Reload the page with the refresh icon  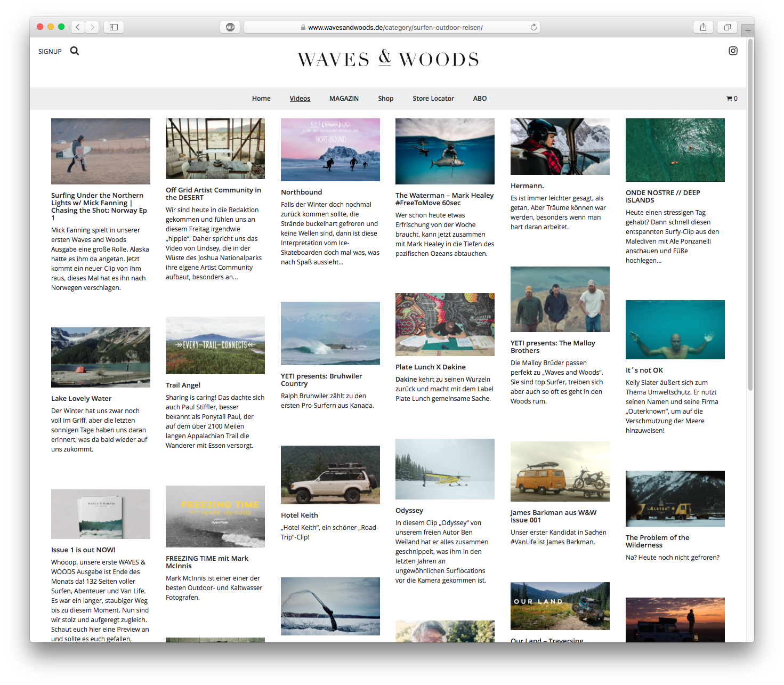tap(534, 27)
